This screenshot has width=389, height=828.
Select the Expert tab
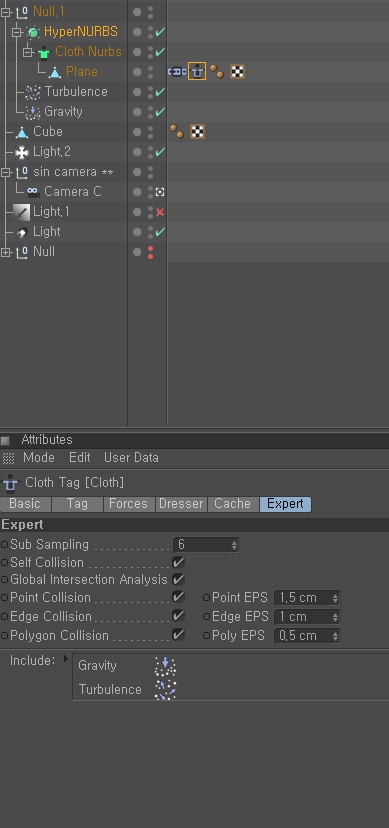click(285, 504)
